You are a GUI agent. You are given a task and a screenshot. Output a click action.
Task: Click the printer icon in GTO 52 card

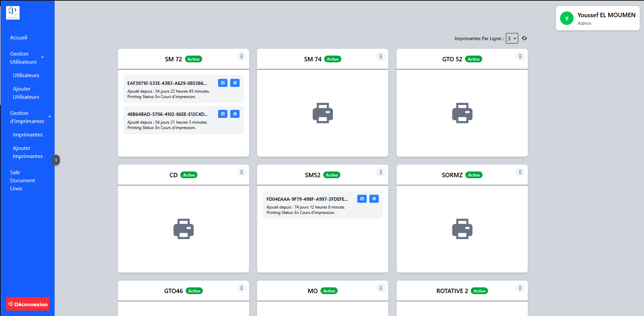coord(462,113)
